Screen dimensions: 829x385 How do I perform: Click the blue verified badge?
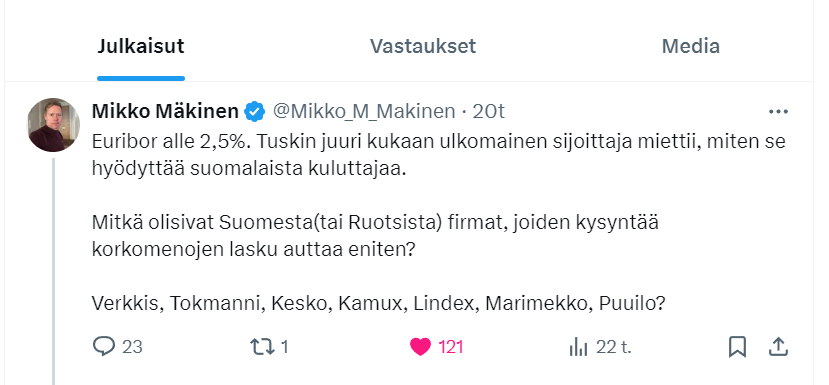[x=255, y=112]
